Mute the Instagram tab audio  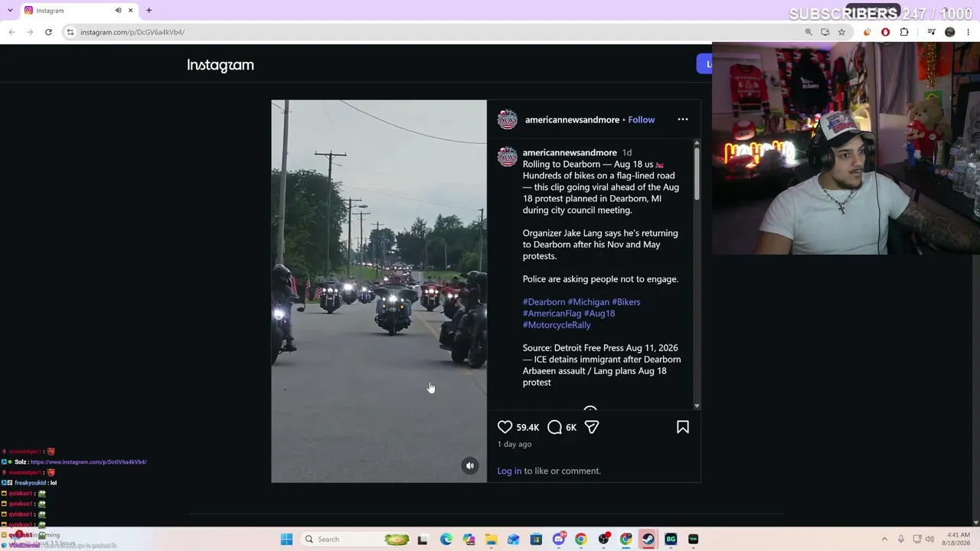tap(118, 11)
